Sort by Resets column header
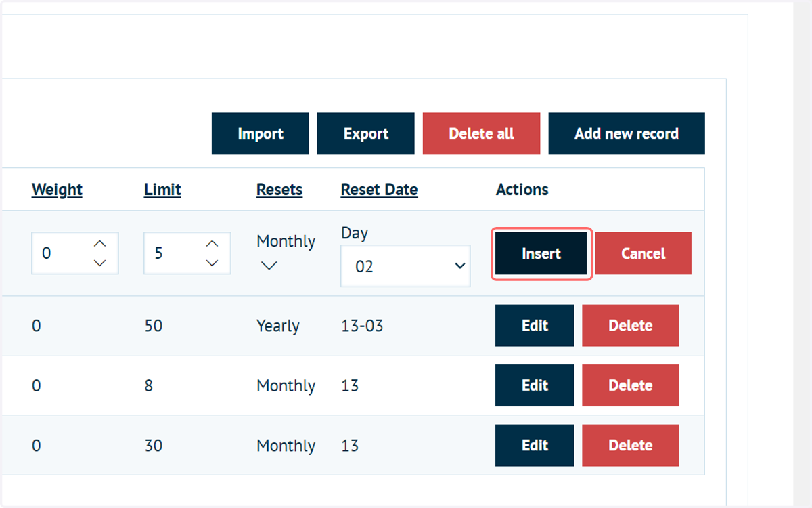Viewport: 812px width, 508px height. coord(279,190)
